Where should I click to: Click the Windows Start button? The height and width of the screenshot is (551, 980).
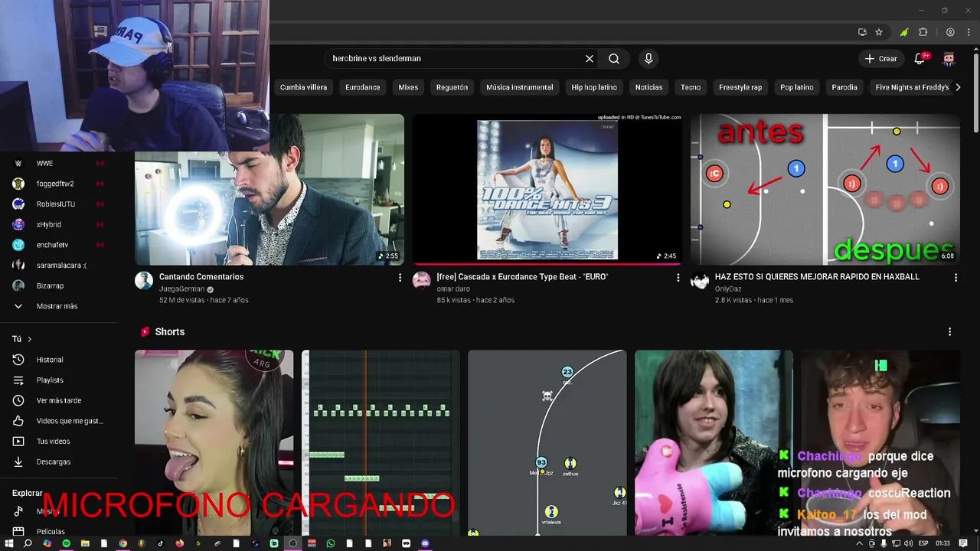tap(9, 543)
